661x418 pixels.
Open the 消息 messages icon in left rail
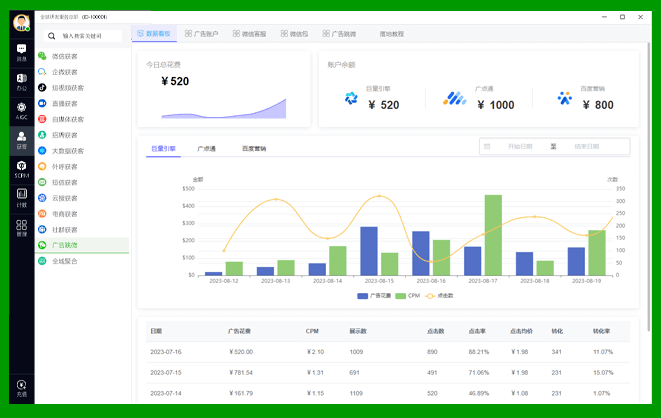tap(21, 52)
